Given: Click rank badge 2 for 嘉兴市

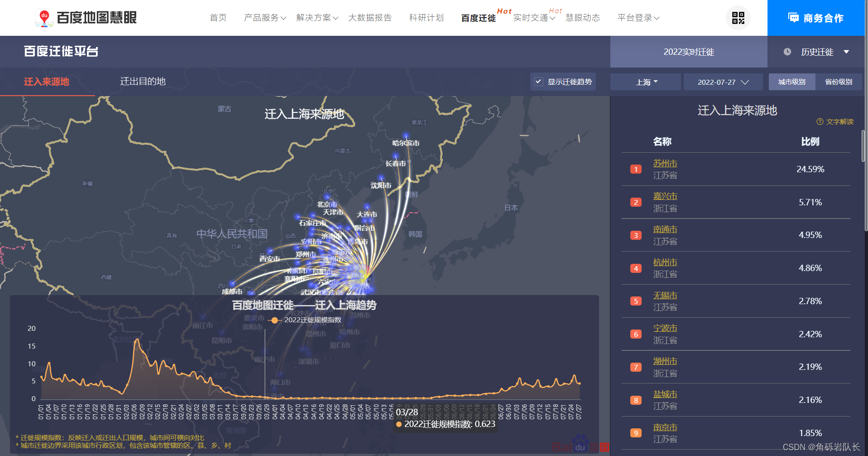Looking at the screenshot, I should (636, 202).
